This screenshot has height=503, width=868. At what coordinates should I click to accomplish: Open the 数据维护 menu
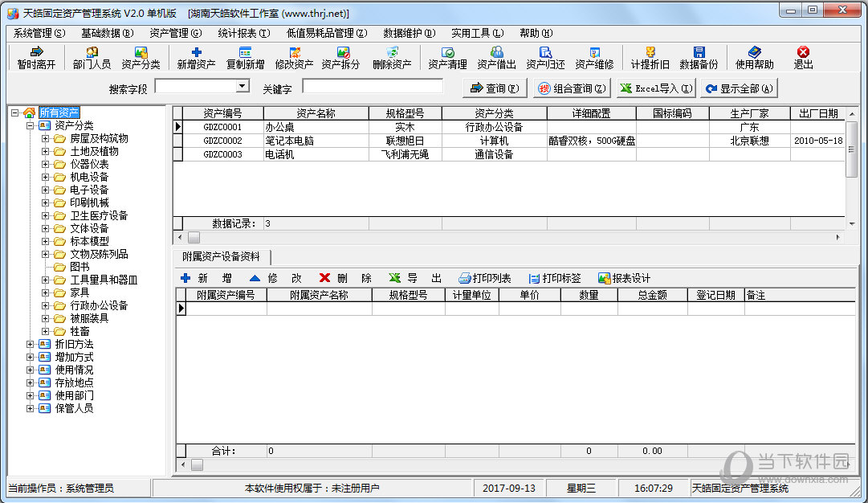pyautogui.click(x=409, y=33)
